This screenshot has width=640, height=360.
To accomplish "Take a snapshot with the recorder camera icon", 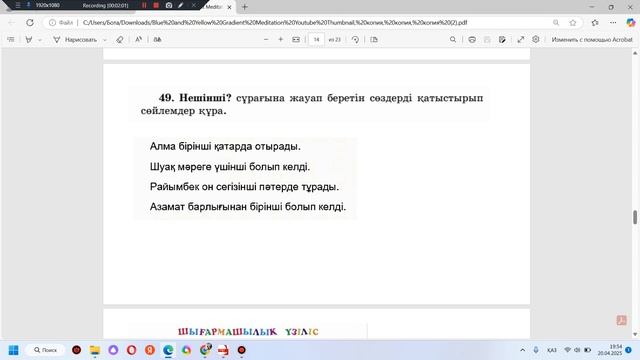I will click(169, 5).
